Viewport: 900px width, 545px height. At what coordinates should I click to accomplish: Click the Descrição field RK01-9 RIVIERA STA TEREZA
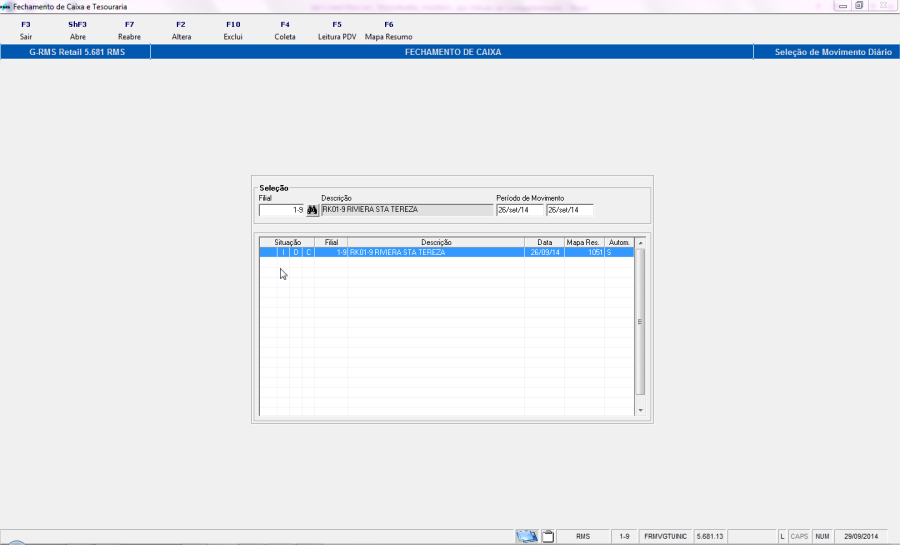point(407,210)
